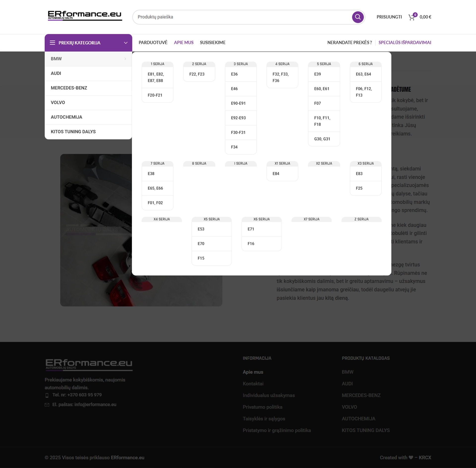The height and width of the screenshot is (468, 476).
Task: Open Privatumo politika footer link
Action: [x=263, y=407]
